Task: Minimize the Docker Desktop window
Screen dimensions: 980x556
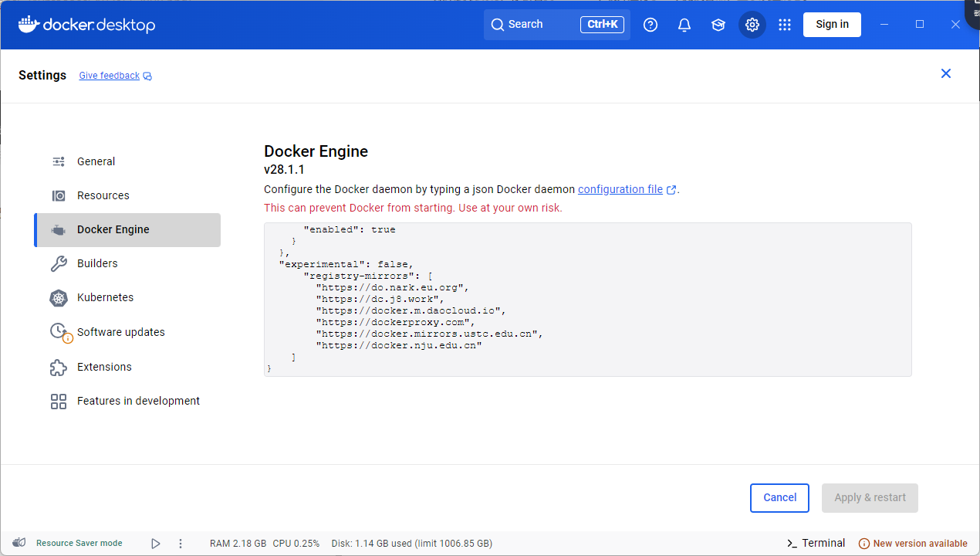Action: click(884, 25)
